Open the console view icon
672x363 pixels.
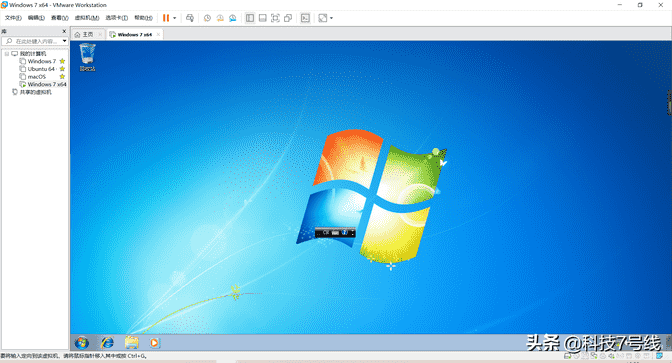pos(305,18)
